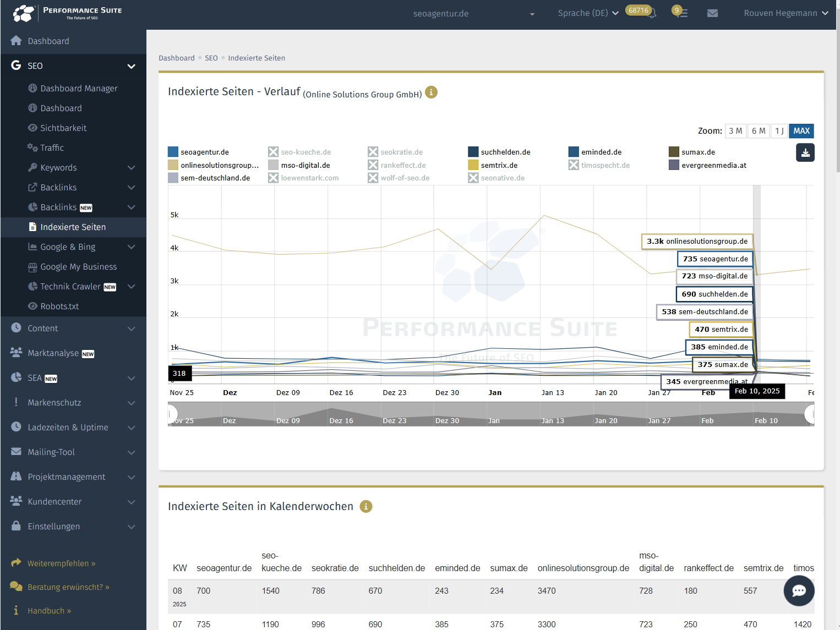Hide sumax.de series in legend

pyautogui.click(x=692, y=152)
